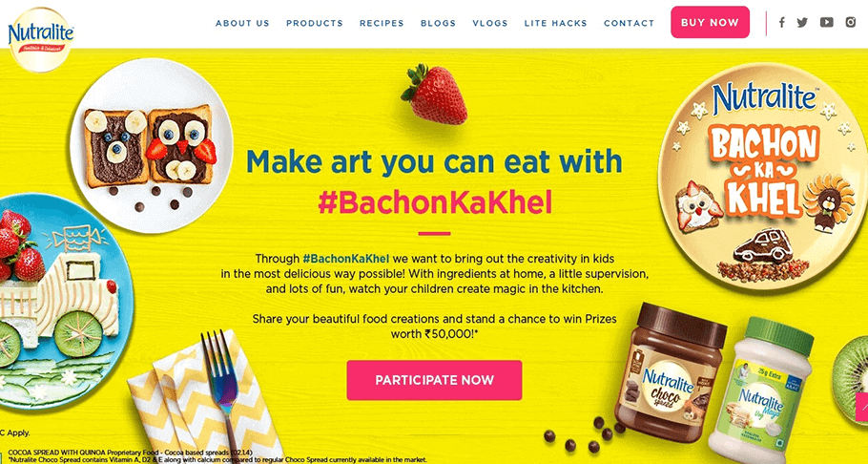Screen dimensions: 868x464
Task: Click the pink scroll-to-top arrow icon
Action: point(862,408)
